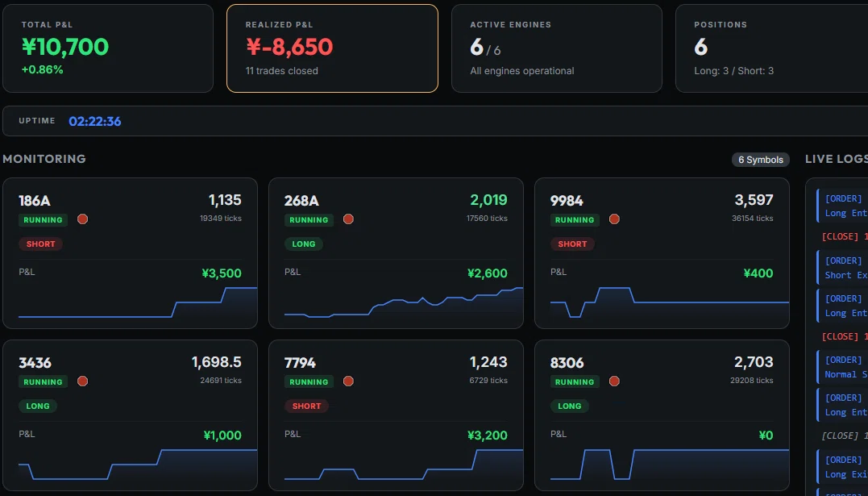The height and width of the screenshot is (496, 868).
Task: Click the LIVE LOGS panel heading
Action: (x=837, y=159)
